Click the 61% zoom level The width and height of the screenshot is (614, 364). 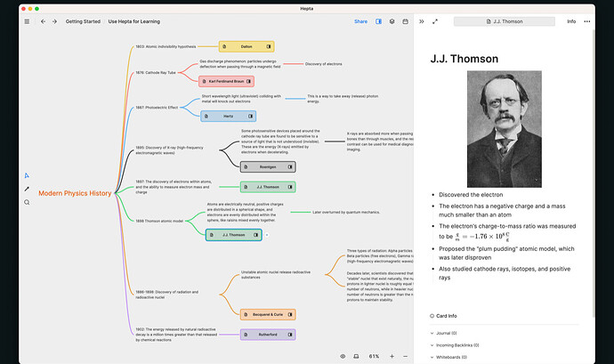pyautogui.click(x=374, y=357)
